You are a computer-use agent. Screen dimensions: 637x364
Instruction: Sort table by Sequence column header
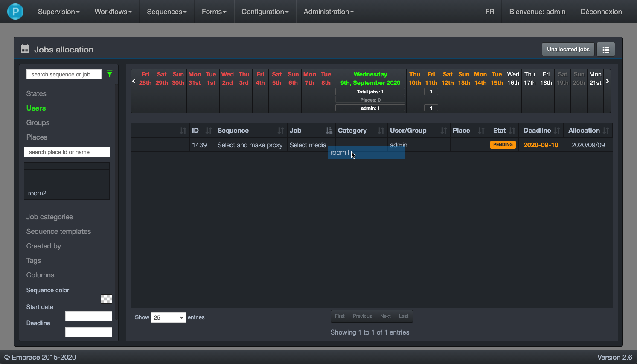[250, 131]
